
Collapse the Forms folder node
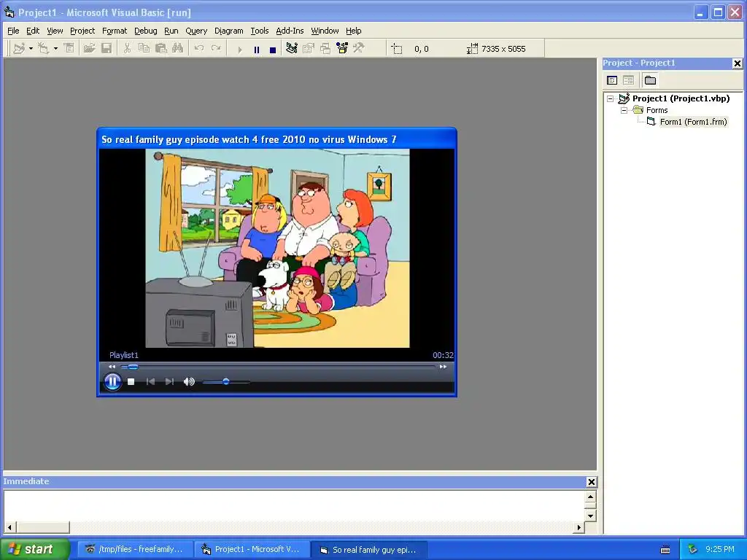coord(624,111)
